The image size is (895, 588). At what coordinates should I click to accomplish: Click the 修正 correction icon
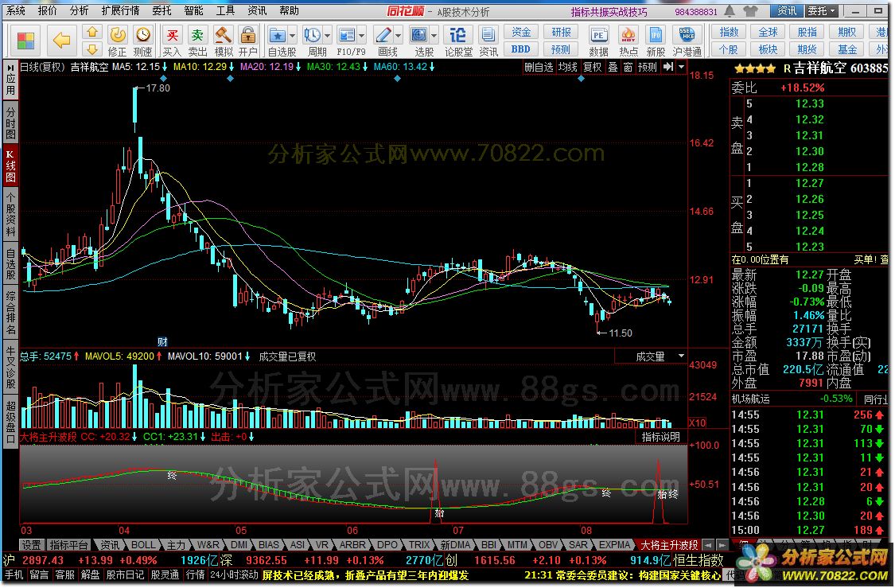tap(118, 35)
